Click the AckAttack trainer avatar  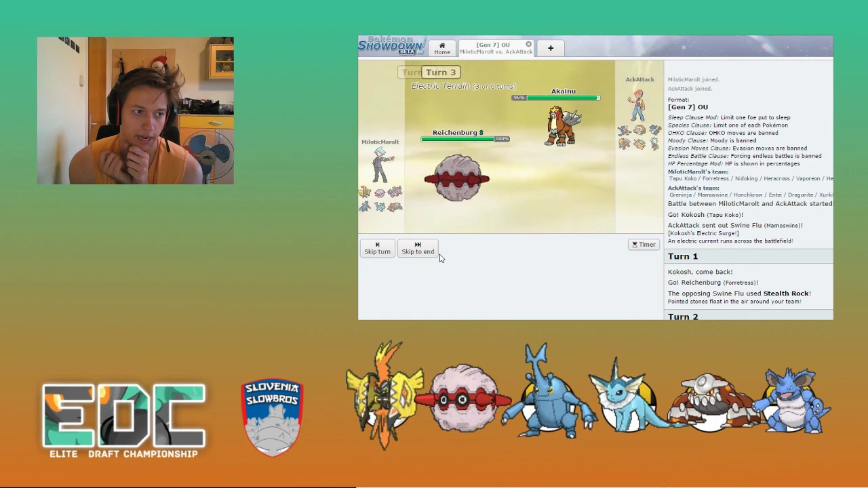[637, 104]
